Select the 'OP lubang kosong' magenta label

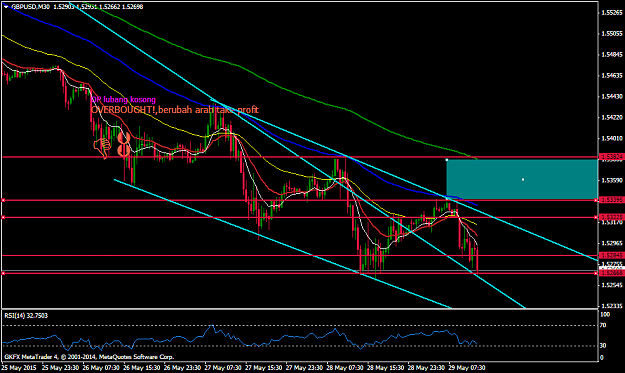(x=123, y=100)
